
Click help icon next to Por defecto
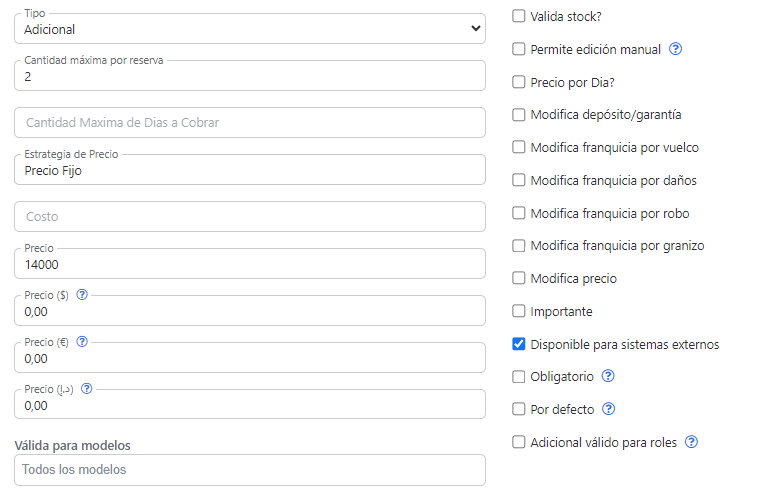coord(608,409)
